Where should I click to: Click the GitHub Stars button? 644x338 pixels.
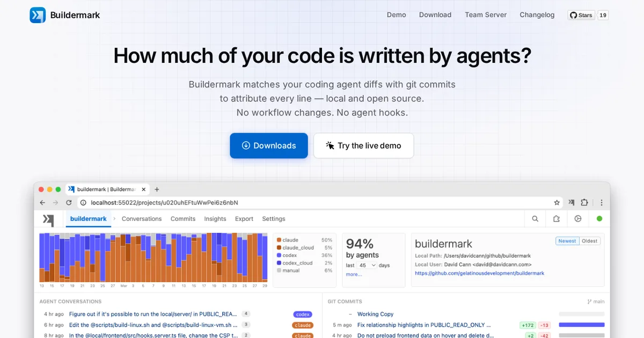click(581, 15)
